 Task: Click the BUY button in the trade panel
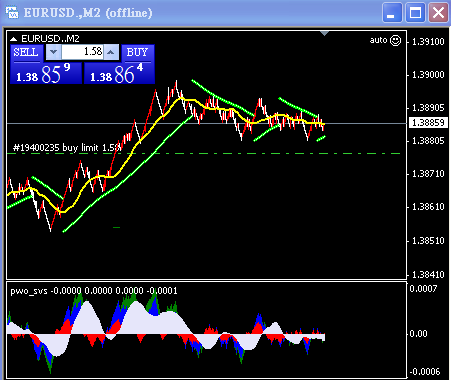coord(137,53)
